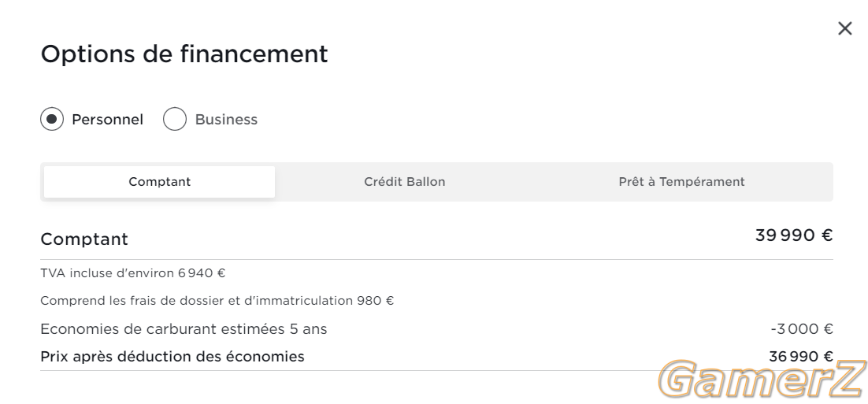Screen dimensions: 868x404
Task: Click Prix après déduction des économies label
Action: 172,357
